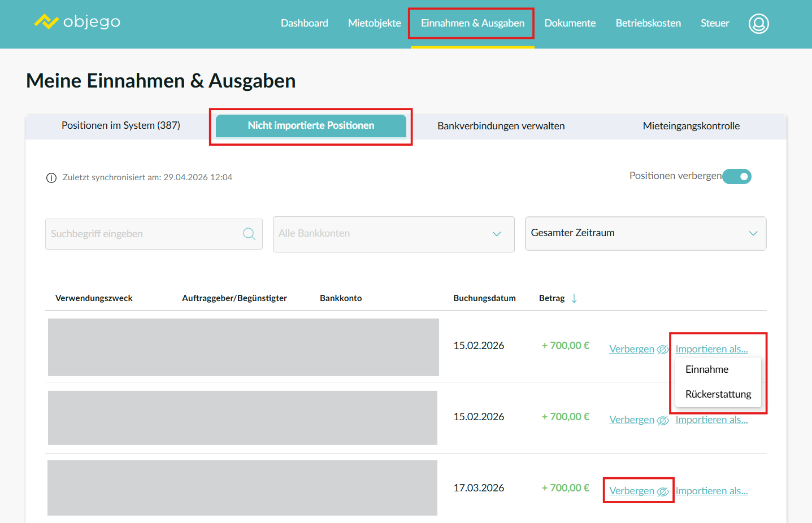812x523 pixels.
Task: Switch to Positionen im System tab
Action: pos(121,125)
